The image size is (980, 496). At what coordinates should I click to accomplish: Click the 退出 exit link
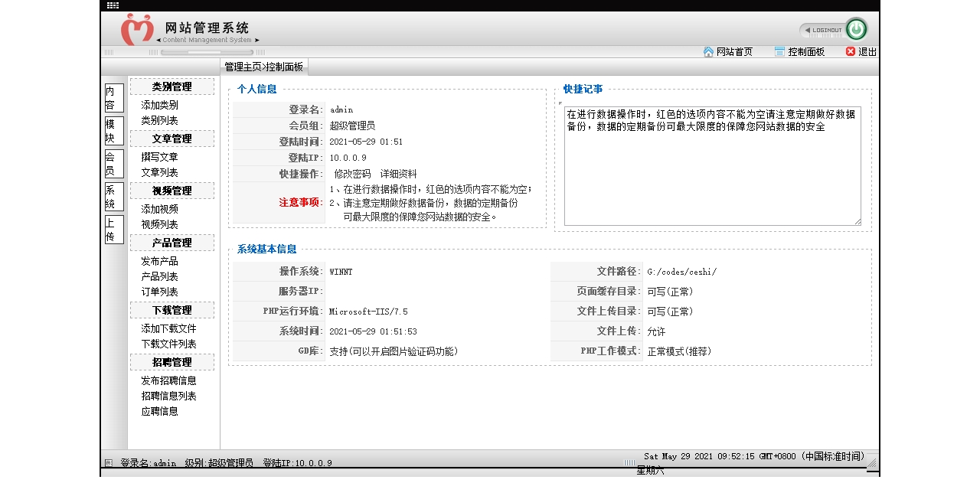click(x=867, y=52)
